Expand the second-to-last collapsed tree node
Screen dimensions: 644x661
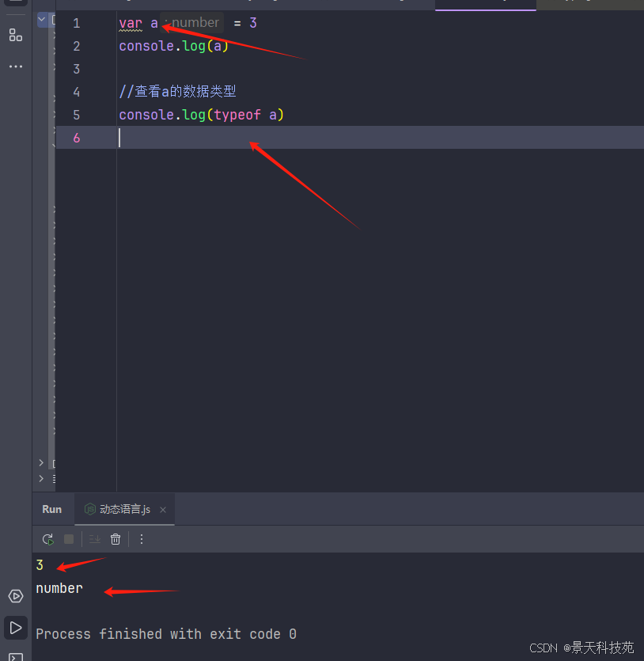(x=41, y=463)
